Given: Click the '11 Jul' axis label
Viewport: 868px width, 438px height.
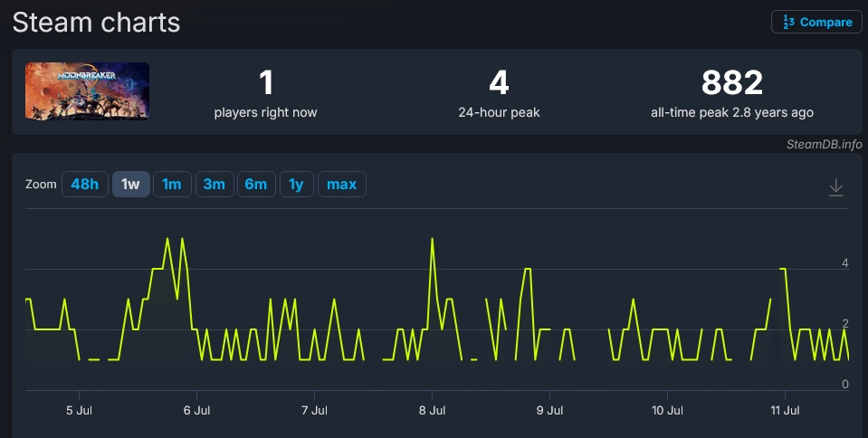Looking at the screenshot, I should pos(785,410).
